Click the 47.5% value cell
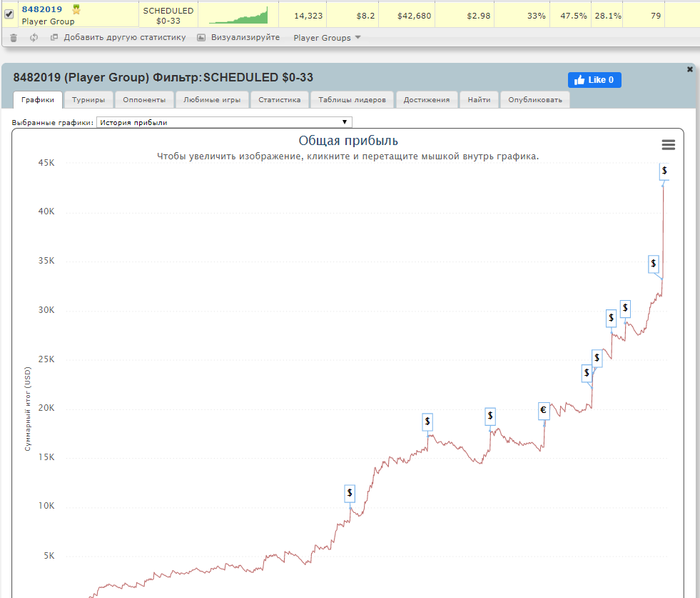The height and width of the screenshot is (598, 700). 571,16
